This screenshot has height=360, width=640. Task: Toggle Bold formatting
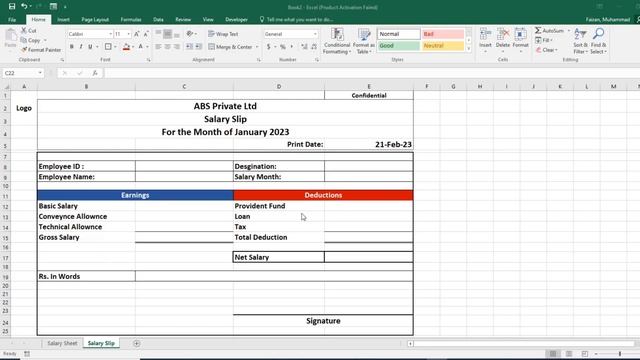coord(72,47)
